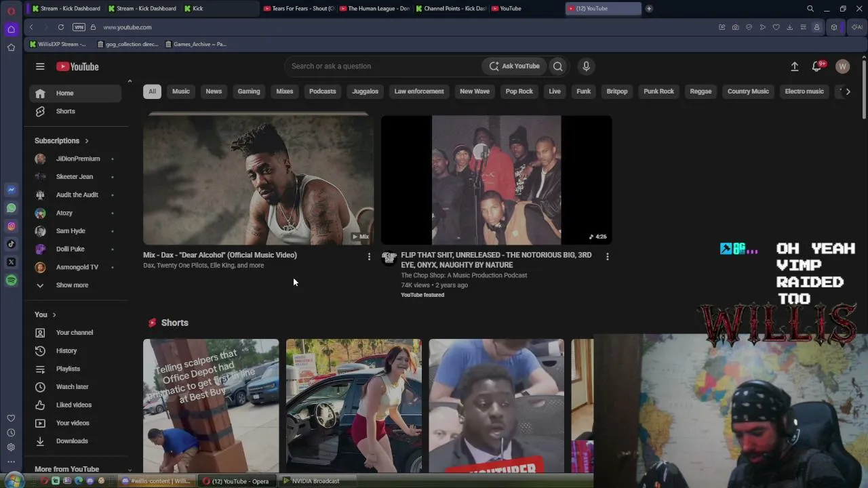Open a new tab with the plus icon

click(x=649, y=9)
